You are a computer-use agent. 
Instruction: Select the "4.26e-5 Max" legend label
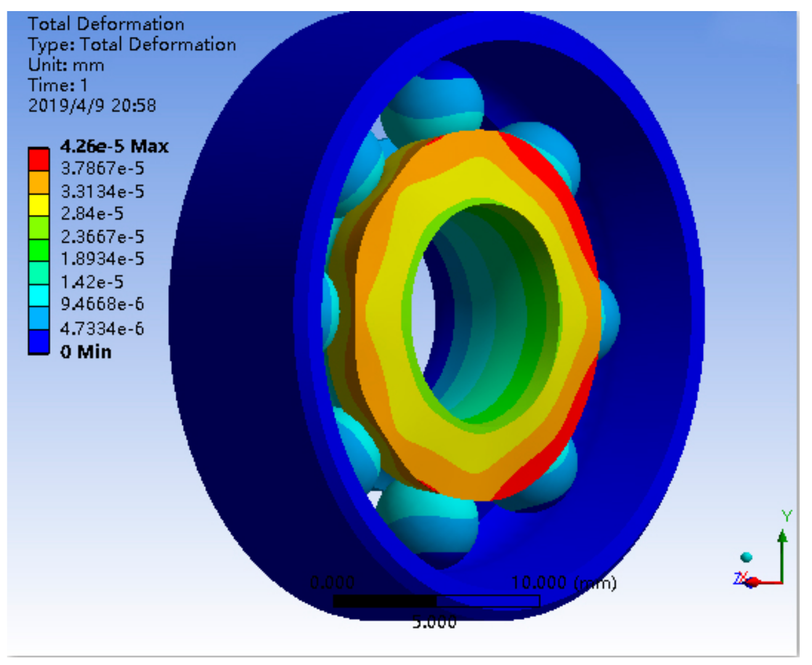tap(114, 146)
